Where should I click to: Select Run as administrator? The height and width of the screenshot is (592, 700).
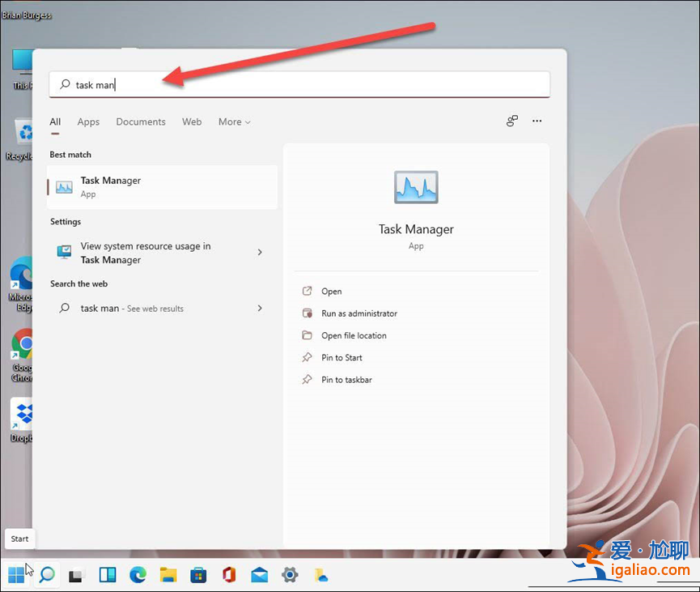click(359, 313)
